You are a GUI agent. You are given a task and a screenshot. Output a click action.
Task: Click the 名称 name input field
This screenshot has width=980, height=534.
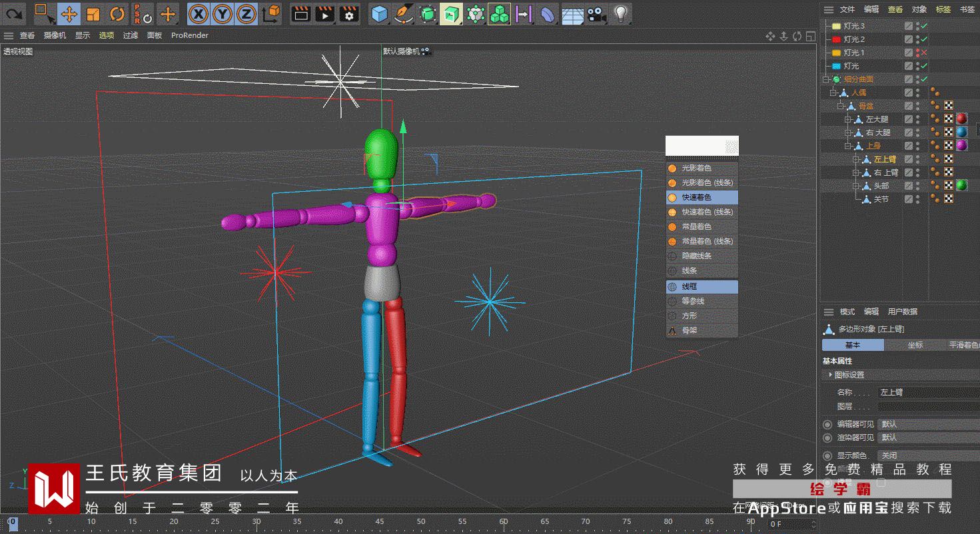point(928,393)
